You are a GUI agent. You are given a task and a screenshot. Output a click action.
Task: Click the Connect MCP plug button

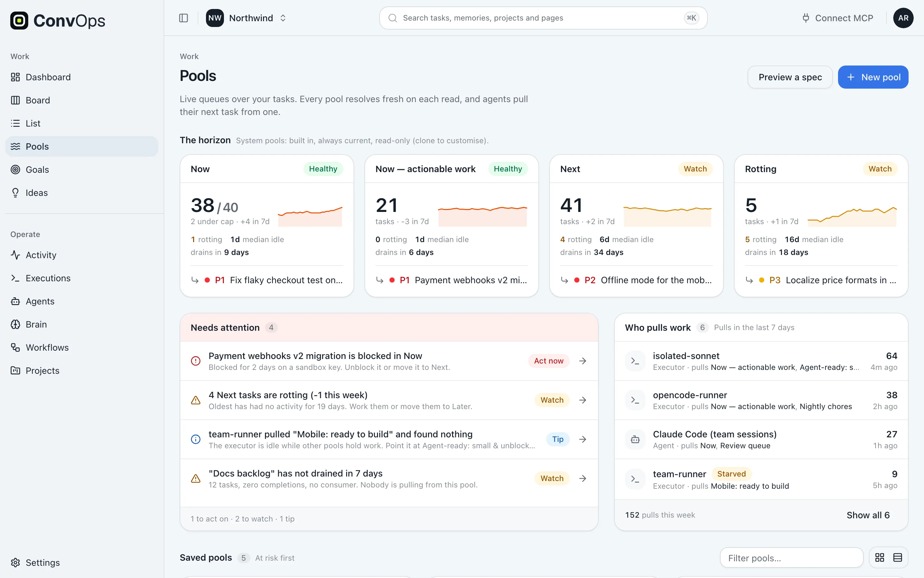coord(838,18)
